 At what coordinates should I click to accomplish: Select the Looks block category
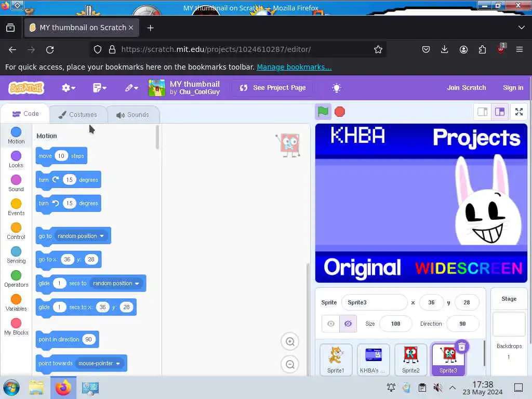click(x=16, y=159)
